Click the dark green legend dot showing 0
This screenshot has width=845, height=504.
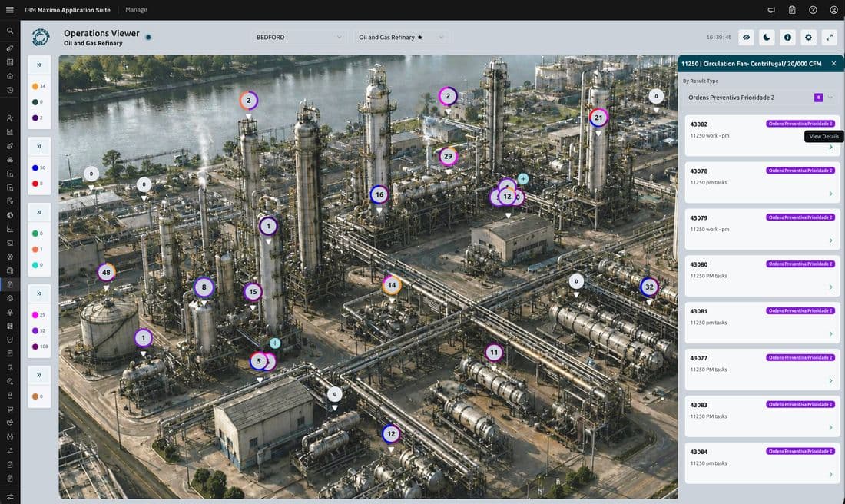coord(35,102)
